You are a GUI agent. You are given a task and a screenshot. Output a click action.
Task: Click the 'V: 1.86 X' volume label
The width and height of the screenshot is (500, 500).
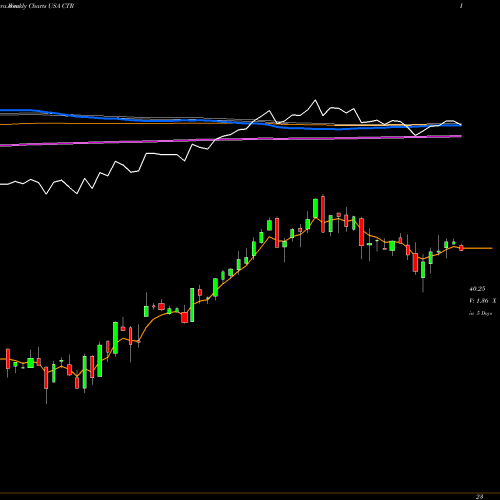coord(483,301)
